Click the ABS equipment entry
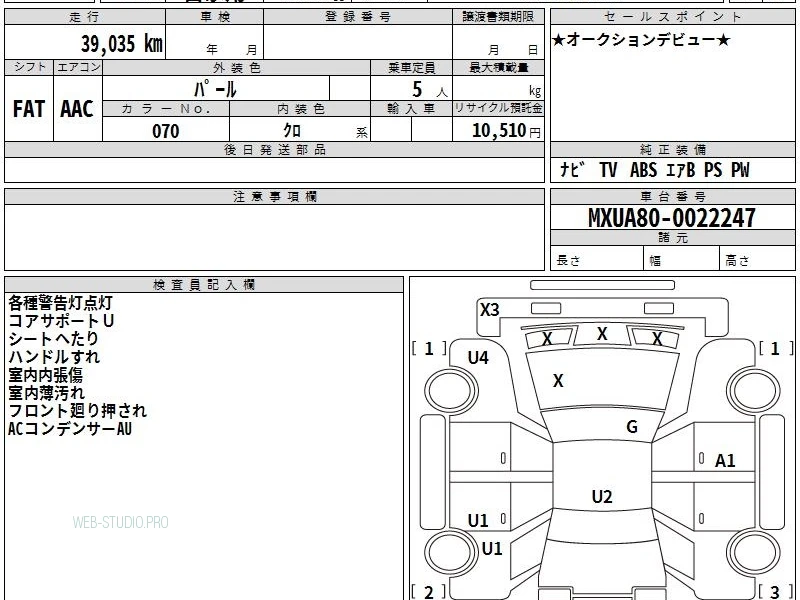 pyautogui.click(x=643, y=169)
